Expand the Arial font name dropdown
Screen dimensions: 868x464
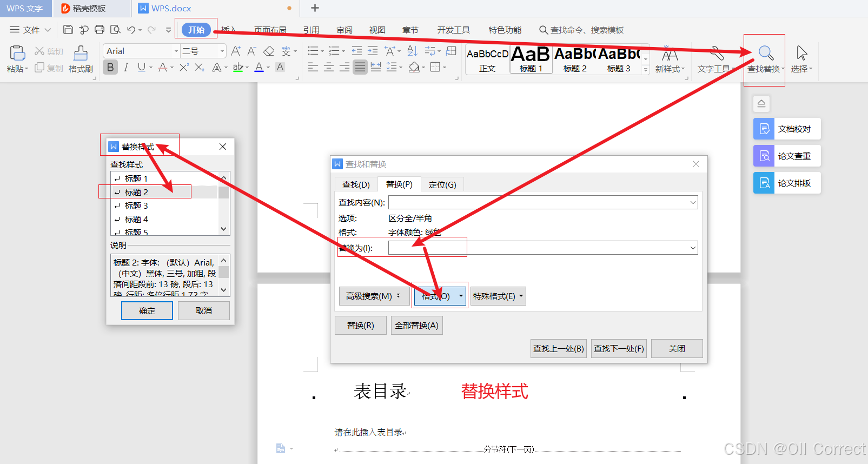pos(176,51)
